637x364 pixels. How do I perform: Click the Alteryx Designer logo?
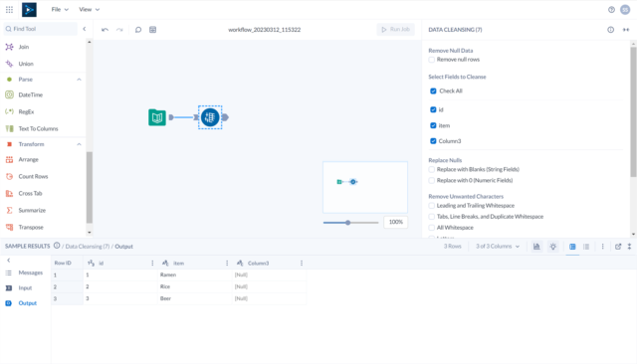point(29,9)
